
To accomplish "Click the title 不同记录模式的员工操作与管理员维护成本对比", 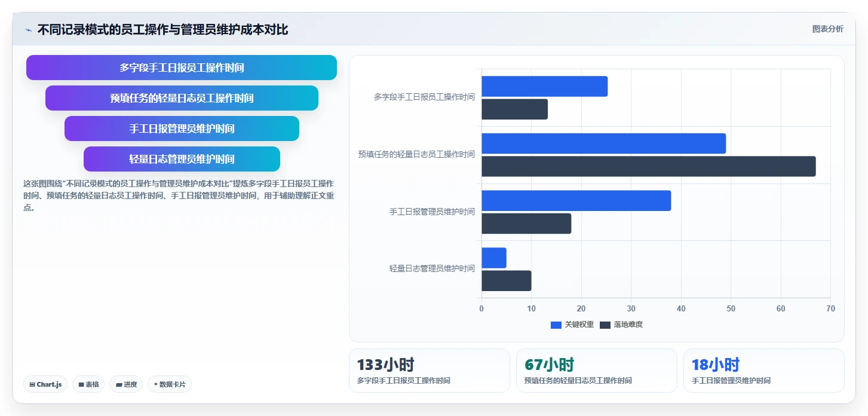I will [162, 30].
